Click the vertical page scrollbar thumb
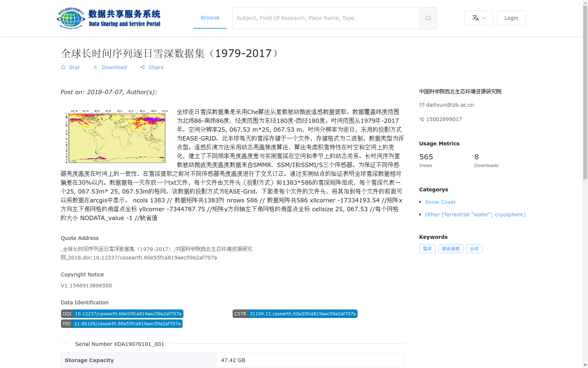 pos(585,92)
